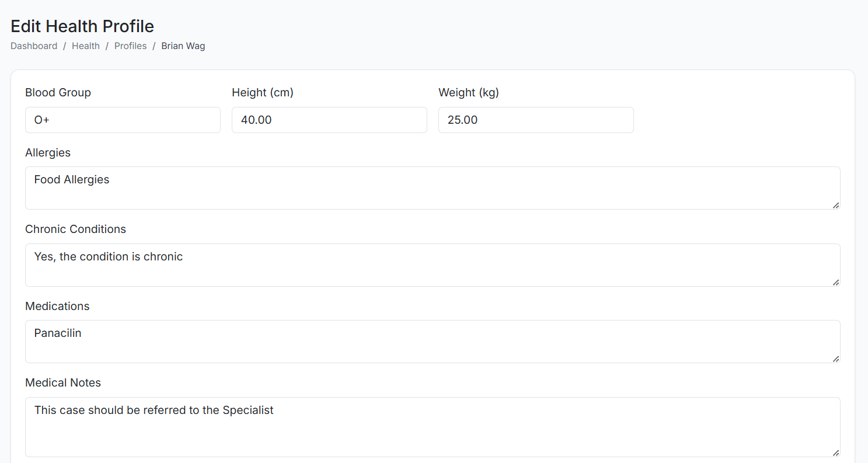The image size is (868, 463).
Task: Click the Weight (kg) label
Action: point(468,93)
